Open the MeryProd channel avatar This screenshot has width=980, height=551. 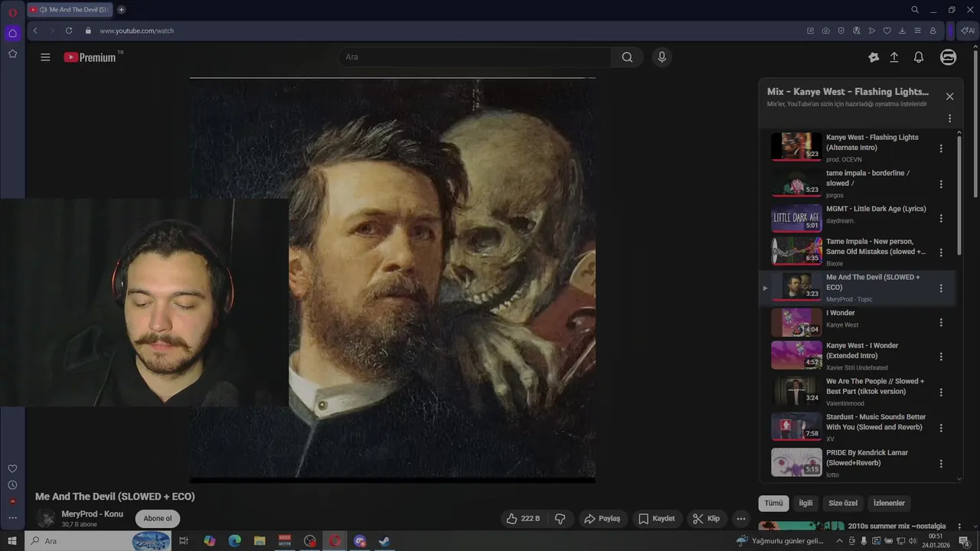46,519
